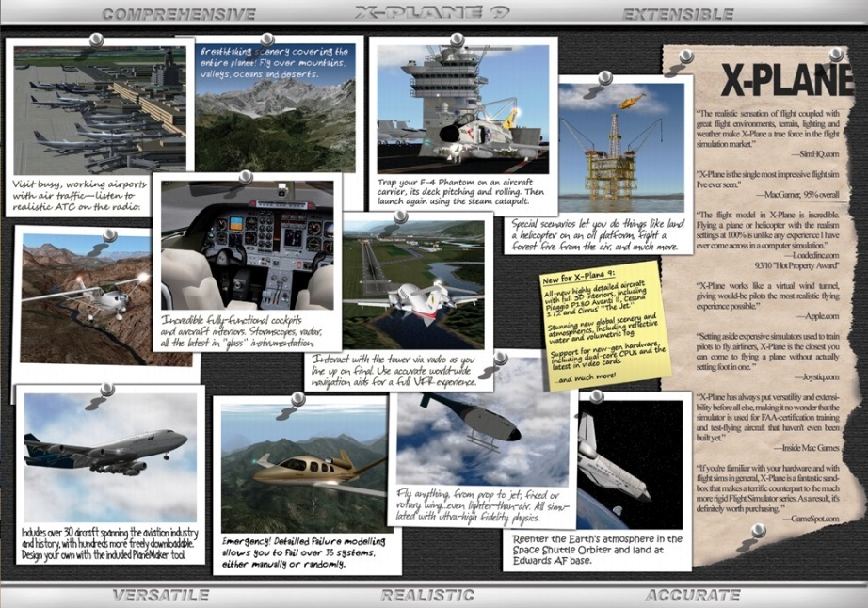Screen dimensions: 868x608
Task: Click the pushpin on the 747 photo
Action: pyautogui.click(x=107, y=390)
